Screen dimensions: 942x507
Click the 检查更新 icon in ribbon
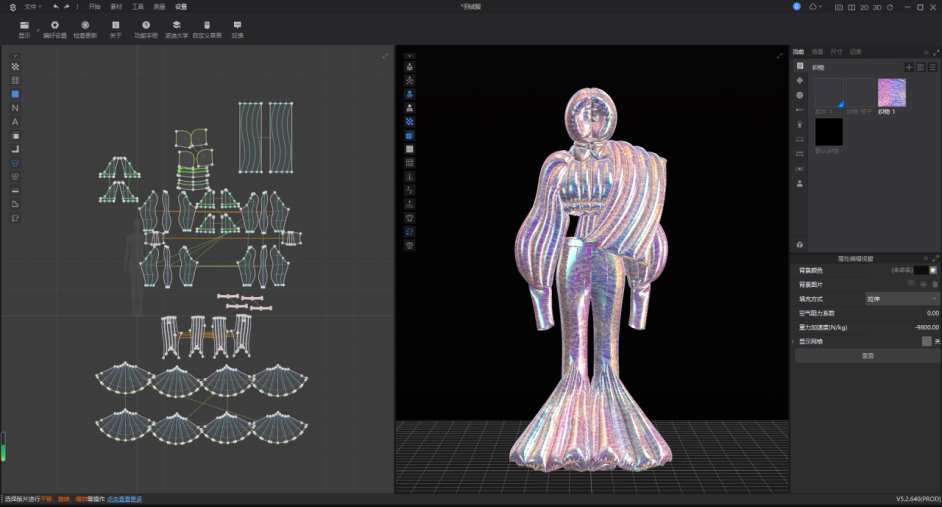pos(85,25)
